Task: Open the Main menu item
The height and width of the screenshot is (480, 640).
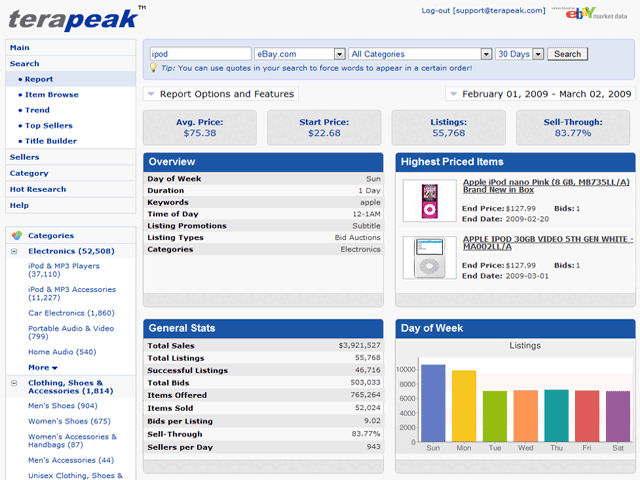Action: tap(71, 47)
